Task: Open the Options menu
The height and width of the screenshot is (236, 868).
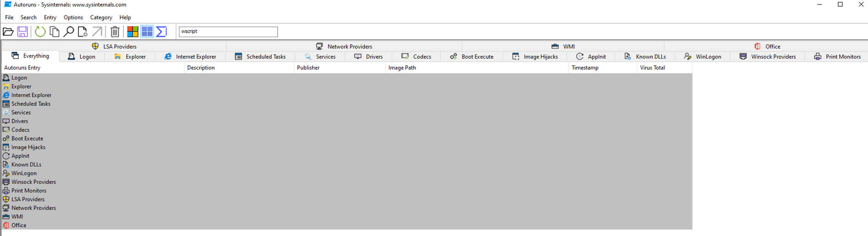Action: (x=73, y=17)
